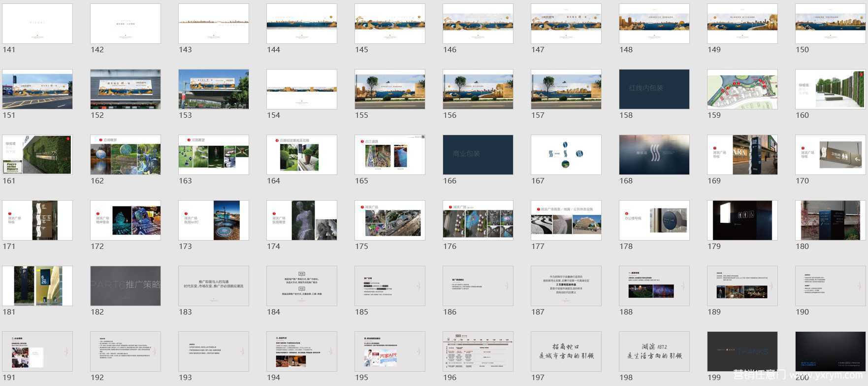868x386 pixels.
Task: Select slide 188 with night photos
Action: pyautogui.click(x=654, y=286)
